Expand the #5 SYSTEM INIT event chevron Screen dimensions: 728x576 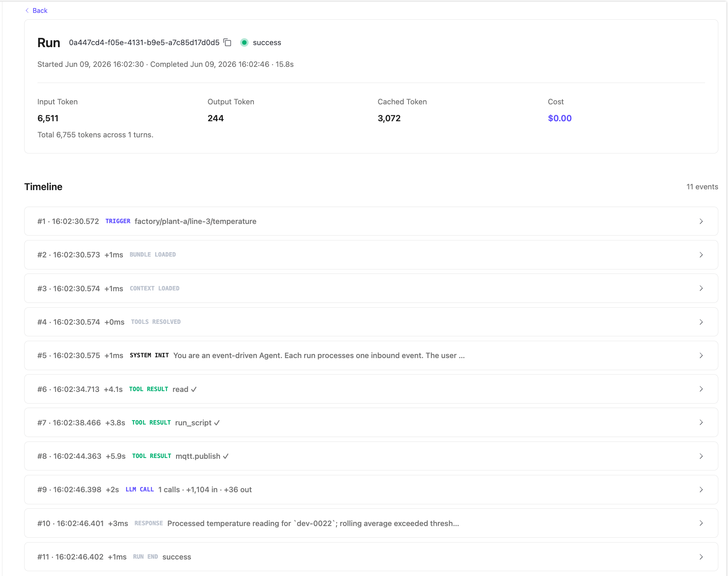click(x=701, y=355)
